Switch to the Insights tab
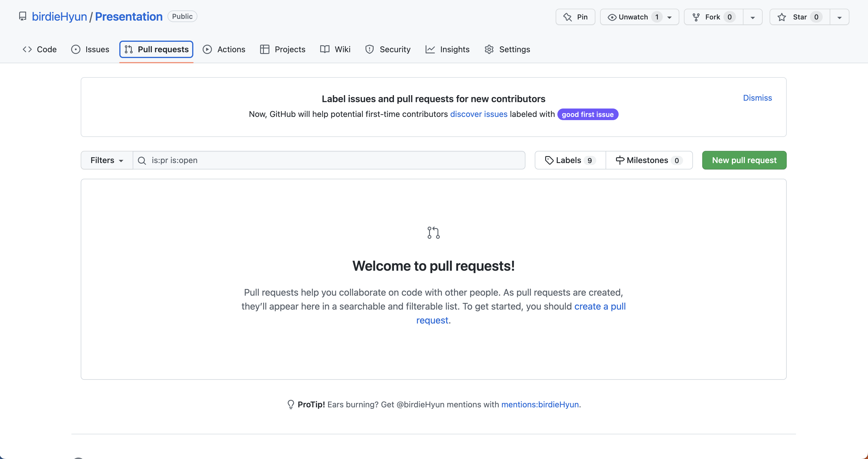This screenshot has height=459, width=868. (447, 50)
